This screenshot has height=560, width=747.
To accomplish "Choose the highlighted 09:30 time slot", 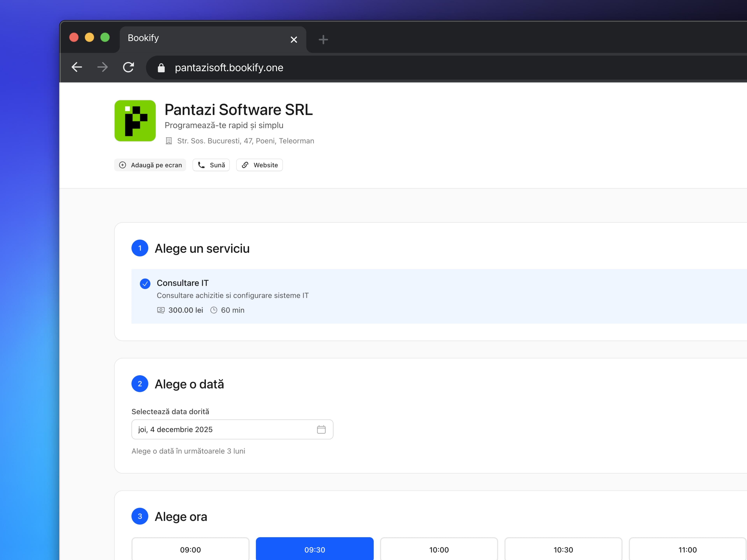I will [314, 549].
